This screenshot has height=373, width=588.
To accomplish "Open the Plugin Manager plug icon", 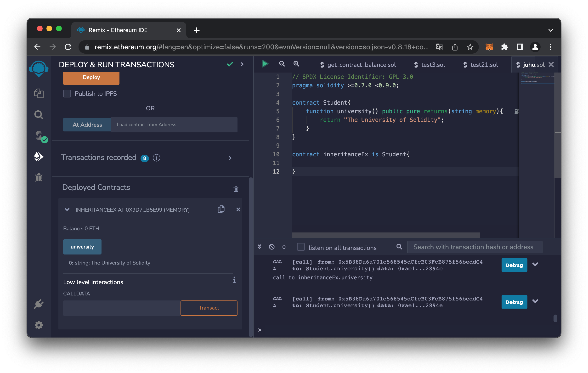I will click(39, 304).
